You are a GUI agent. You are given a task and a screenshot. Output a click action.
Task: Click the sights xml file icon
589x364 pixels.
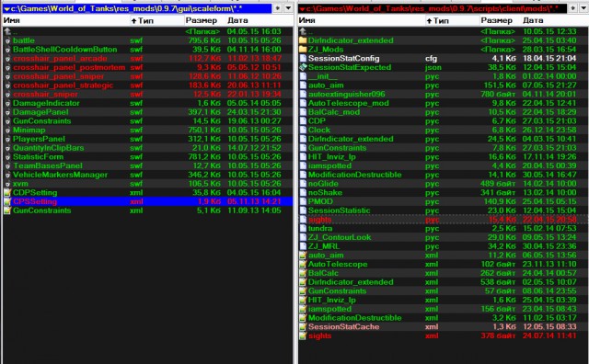tap(303, 336)
